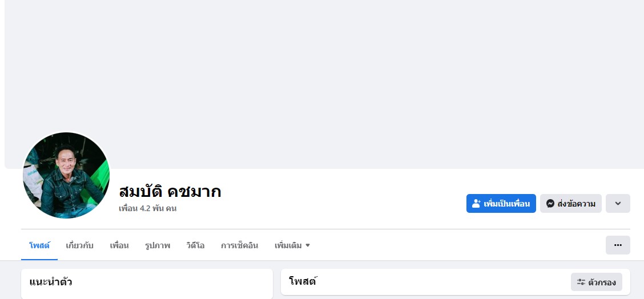Image resolution: width=644 pixels, height=299 pixels.
Task: Open the วิดีโอ videos tab
Action: pos(195,245)
